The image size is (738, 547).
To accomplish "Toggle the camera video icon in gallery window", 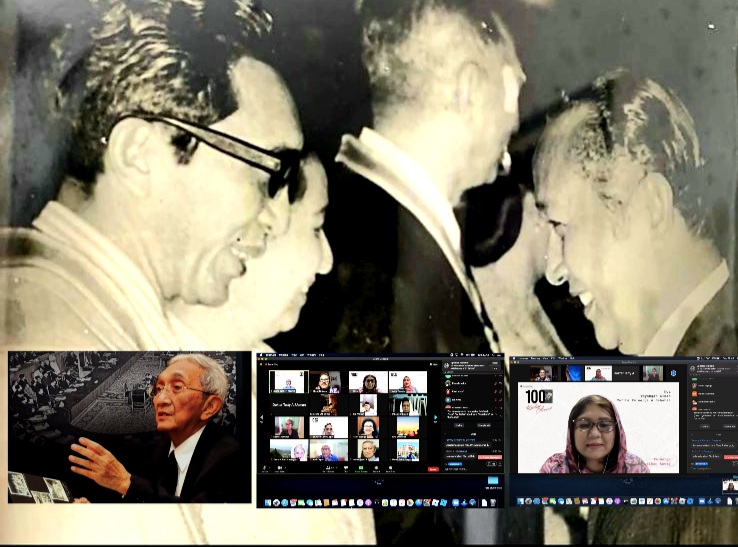I will point(280,467).
